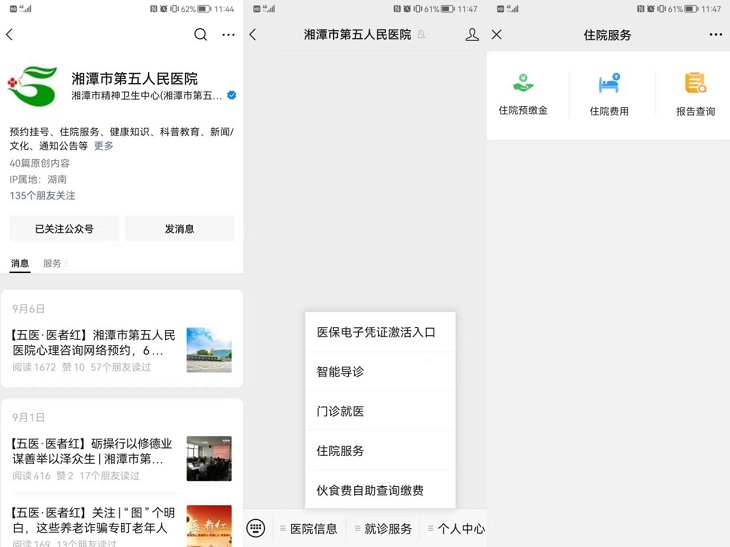
Task: Open article about 养老诈骗
Action: point(93,520)
